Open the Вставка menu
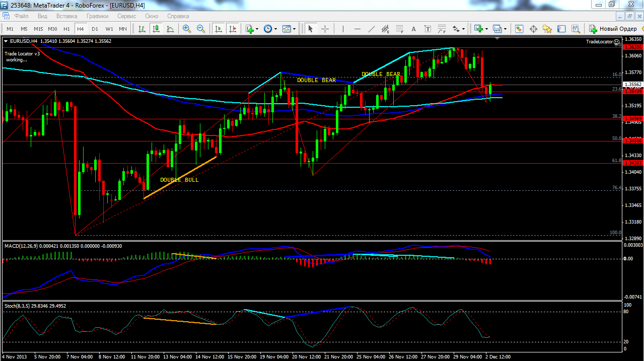Image resolution: width=644 pixels, height=361 pixels. tap(66, 16)
